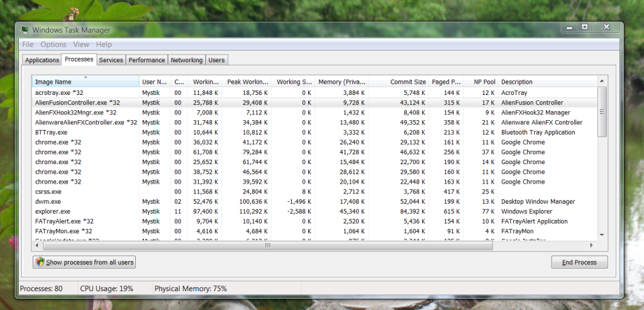644x310 pixels.
Task: Click the horizontal scrollbar left arrow
Action: coord(37,245)
